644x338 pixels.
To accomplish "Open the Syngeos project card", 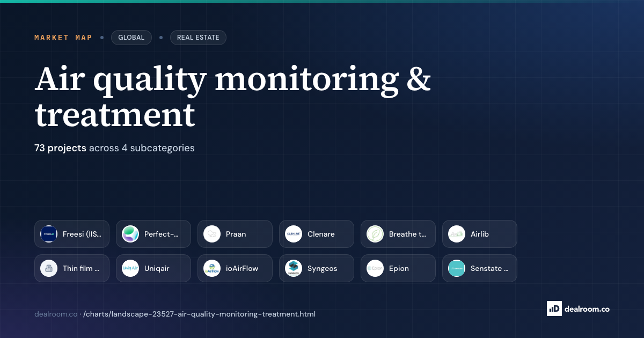I will 317,268.
